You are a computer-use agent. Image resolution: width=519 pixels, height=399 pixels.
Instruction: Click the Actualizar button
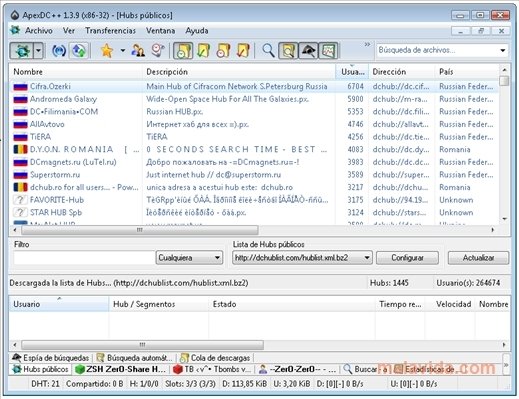point(478,258)
